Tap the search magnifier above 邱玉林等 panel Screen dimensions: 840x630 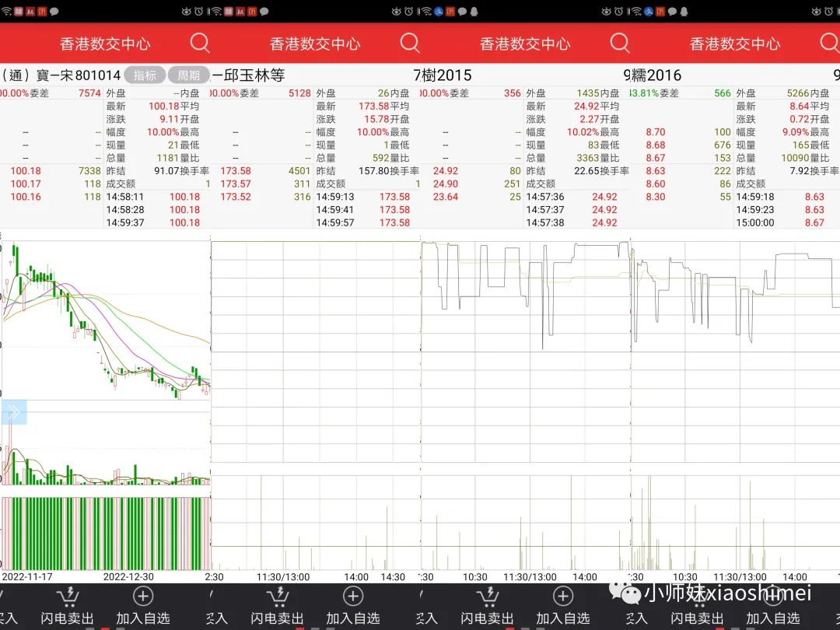coord(410,43)
